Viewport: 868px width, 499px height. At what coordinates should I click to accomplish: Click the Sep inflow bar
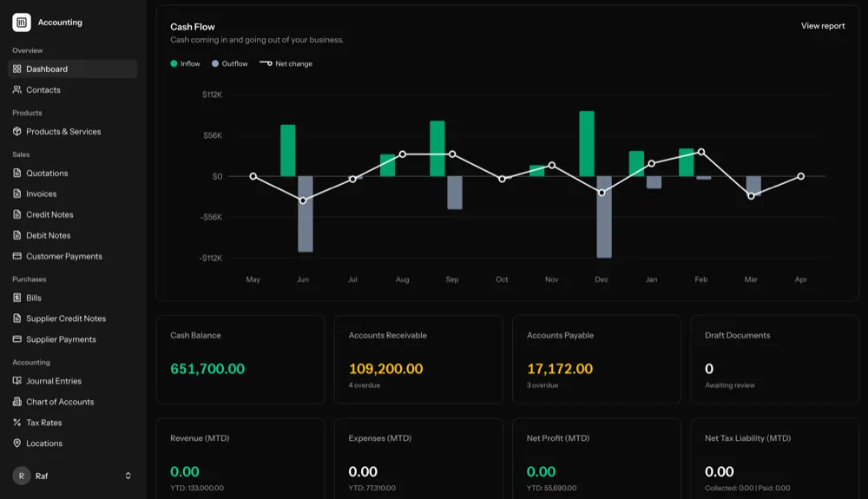(437, 148)
